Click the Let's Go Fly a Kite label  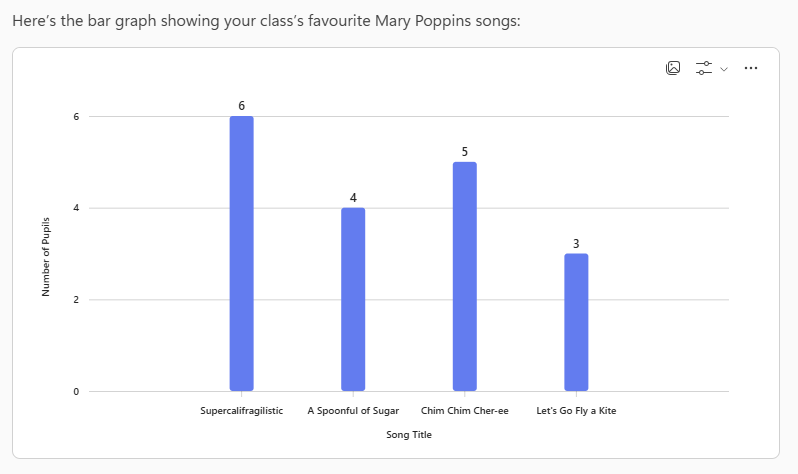pyautogui.click(x=576, y=410)
